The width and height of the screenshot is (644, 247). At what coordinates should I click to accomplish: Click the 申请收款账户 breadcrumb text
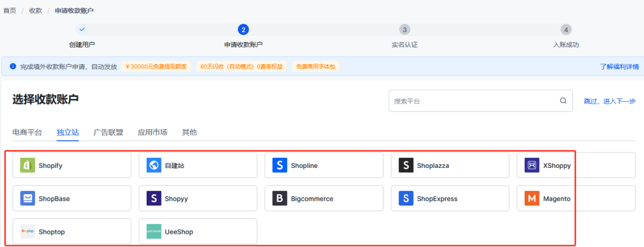pyautogui.click(x=75, y=11)
